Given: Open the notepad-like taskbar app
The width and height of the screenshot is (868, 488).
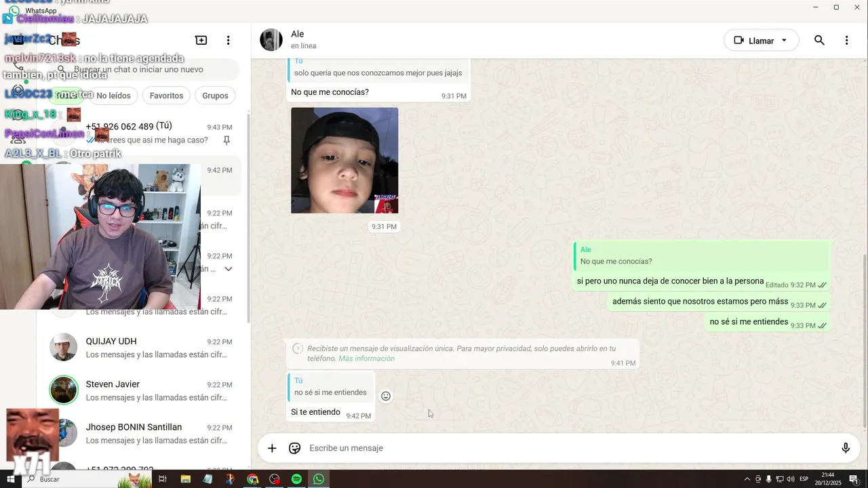Looking at the screenshot, I should pos(208,479).
